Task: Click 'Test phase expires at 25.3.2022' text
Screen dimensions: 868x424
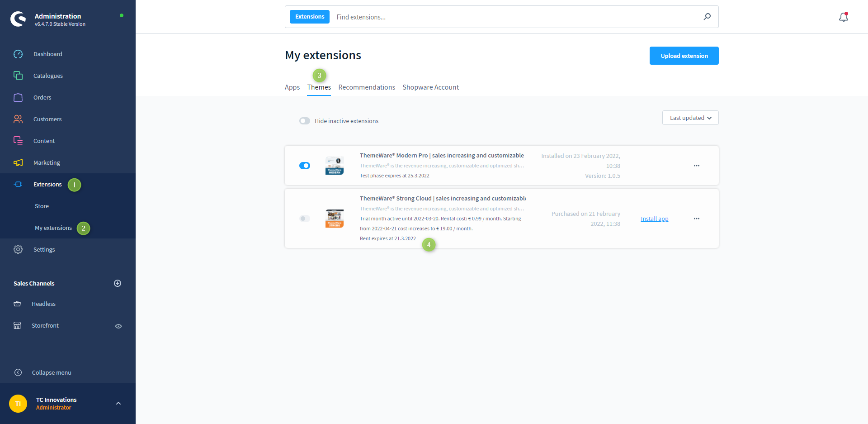Action: [395, 176]
